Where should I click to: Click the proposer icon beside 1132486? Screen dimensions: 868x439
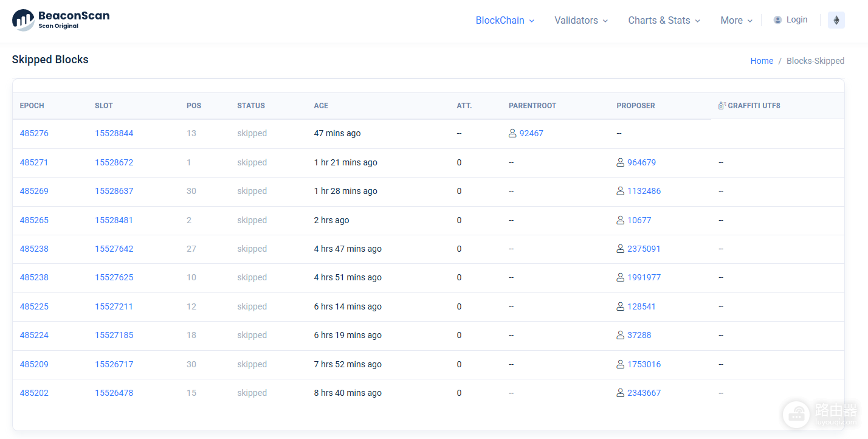[621, 191]
